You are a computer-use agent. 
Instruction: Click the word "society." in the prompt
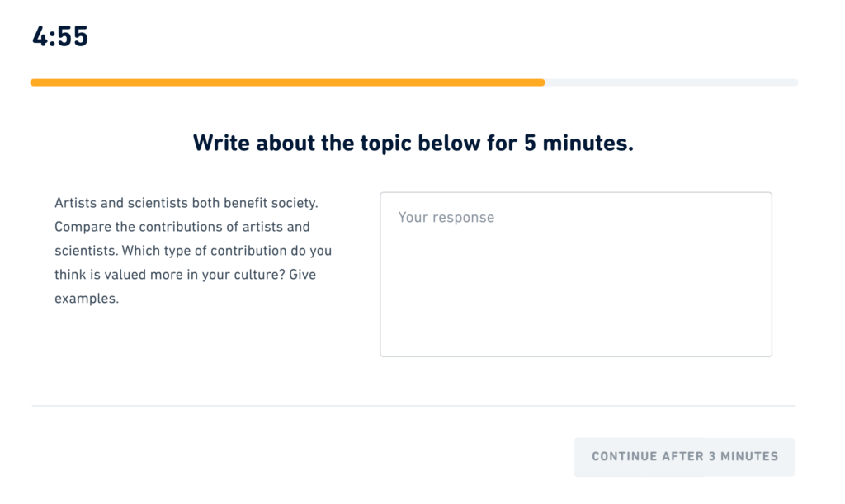293,203
